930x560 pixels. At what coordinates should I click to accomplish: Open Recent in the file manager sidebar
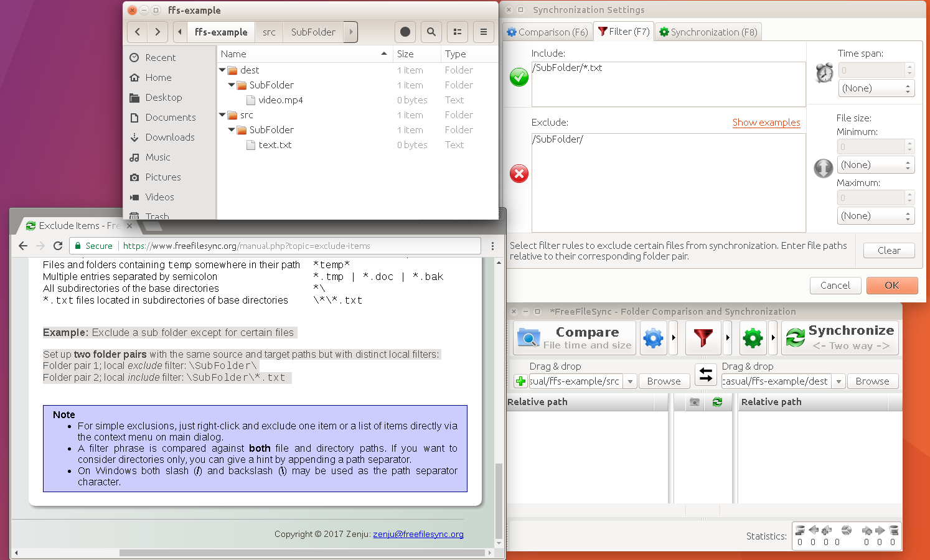click(161, 57)
